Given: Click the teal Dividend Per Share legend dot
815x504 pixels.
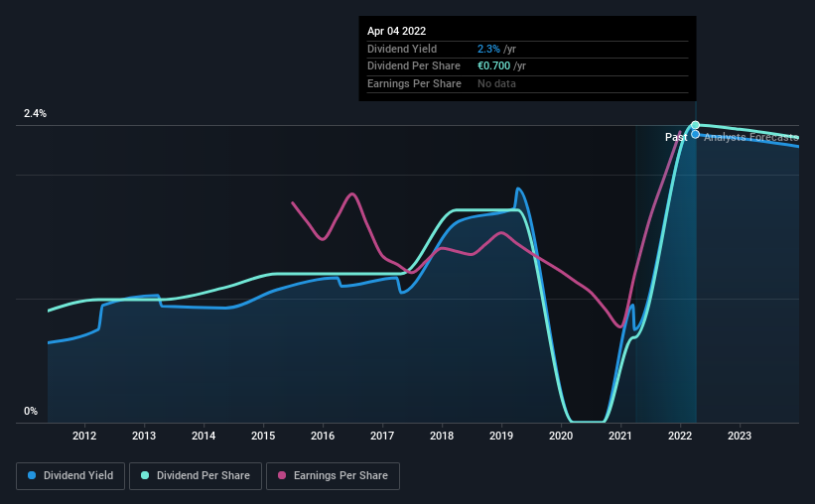Looking at the screenshot, I should click(x=145, y=475).
